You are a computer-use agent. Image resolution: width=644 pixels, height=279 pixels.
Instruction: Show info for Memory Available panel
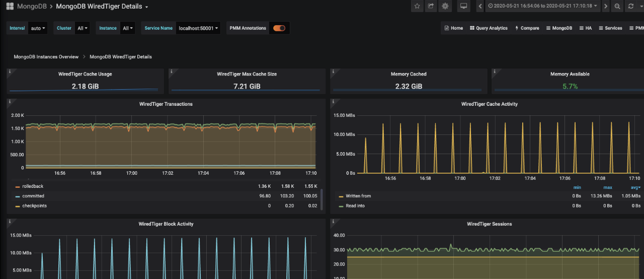[x=494, y=72]
